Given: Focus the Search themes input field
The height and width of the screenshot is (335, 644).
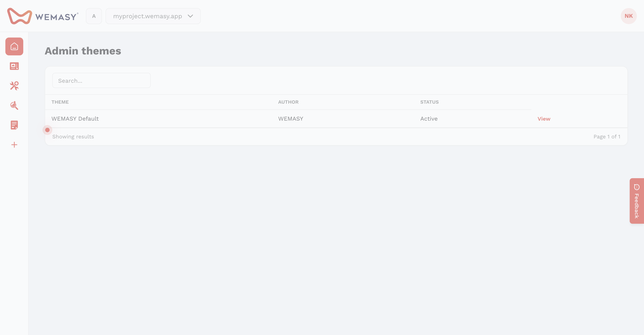Looking at the screenshot, I should pos(101,80).
